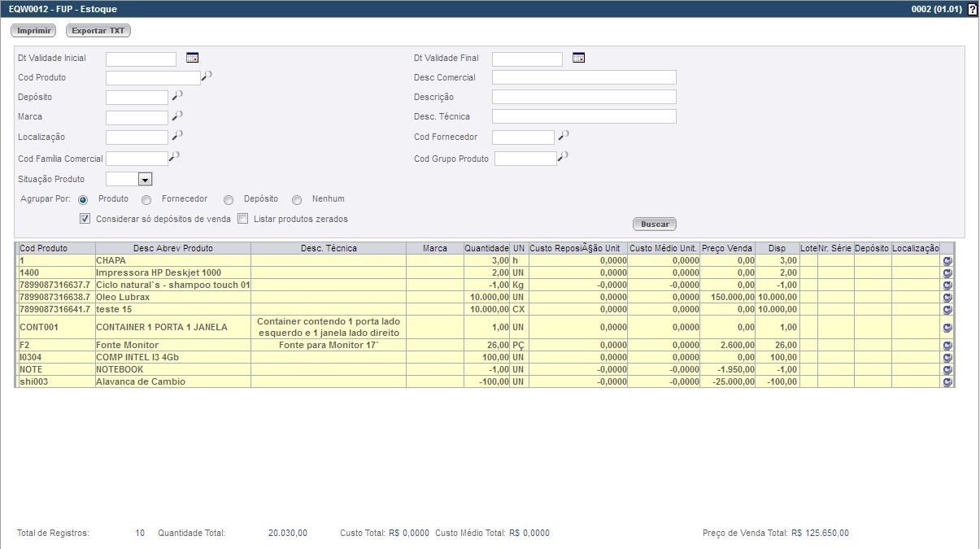Open Depósito lookup magnifier icon

coord(177,96)
